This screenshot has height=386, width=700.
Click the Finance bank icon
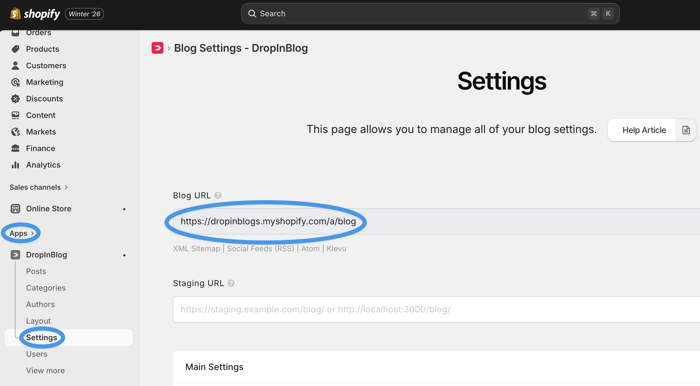point(16,148)
